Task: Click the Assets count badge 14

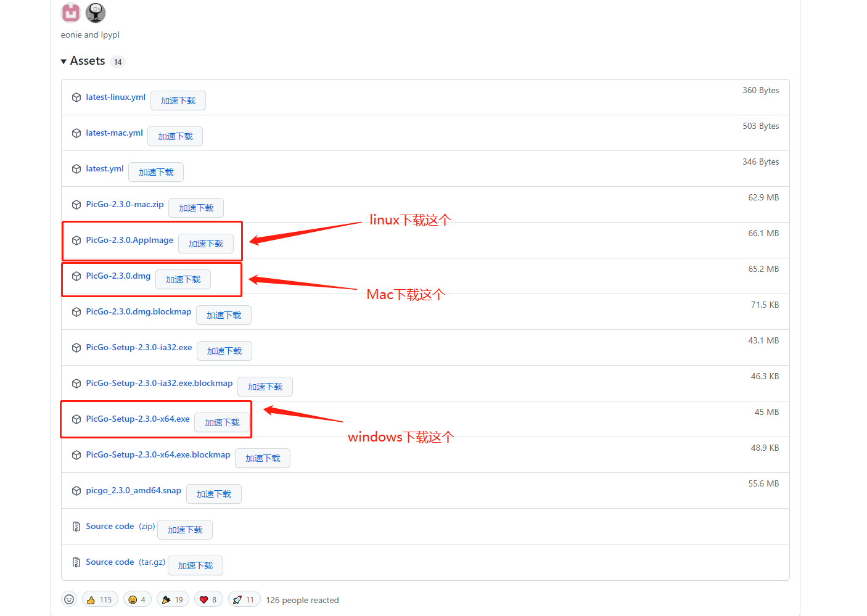Action: point(118,62)
